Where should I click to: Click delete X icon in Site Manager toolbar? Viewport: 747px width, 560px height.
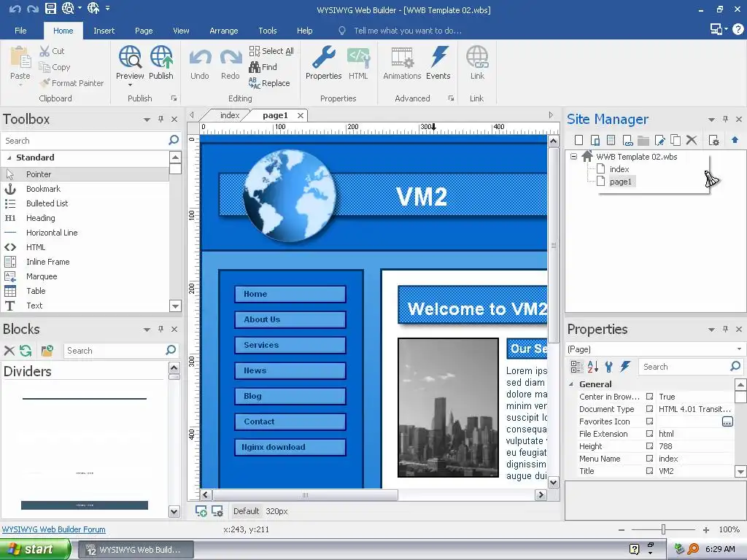click(692, 140)
